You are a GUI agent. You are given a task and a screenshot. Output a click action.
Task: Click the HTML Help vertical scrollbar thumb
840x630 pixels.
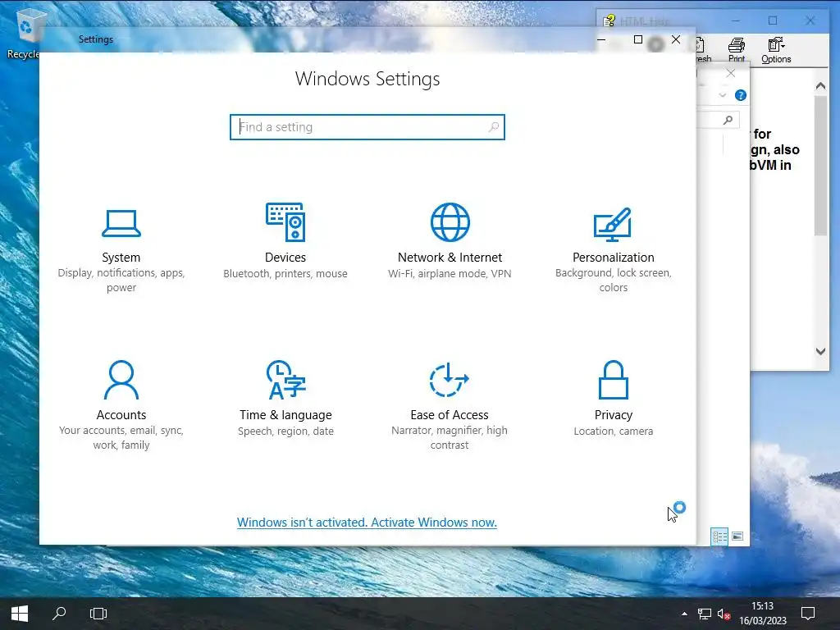coord(820,165)
